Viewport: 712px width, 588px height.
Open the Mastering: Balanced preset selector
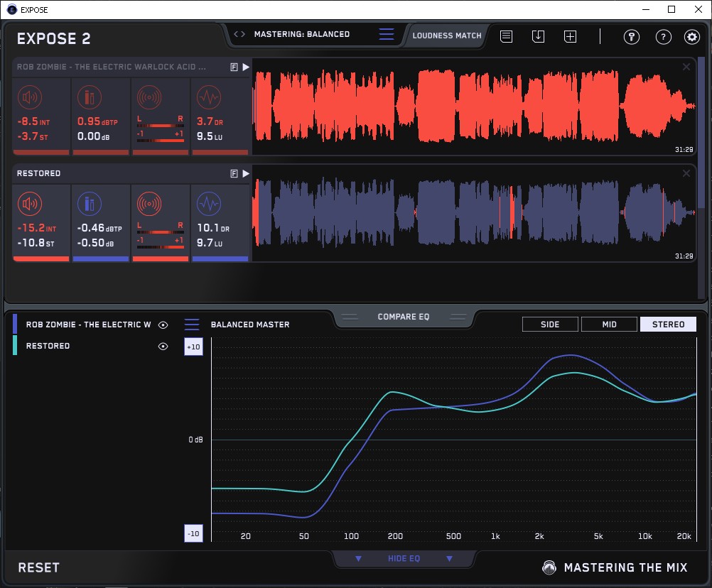[301, 34]
